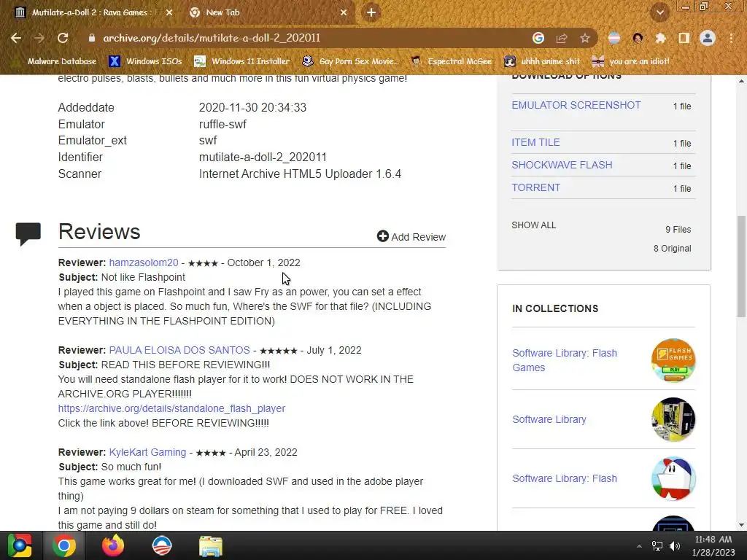This screenshot has height=560, width=747.
Task: Bookmark this page with the star icon
Action: 585,38
